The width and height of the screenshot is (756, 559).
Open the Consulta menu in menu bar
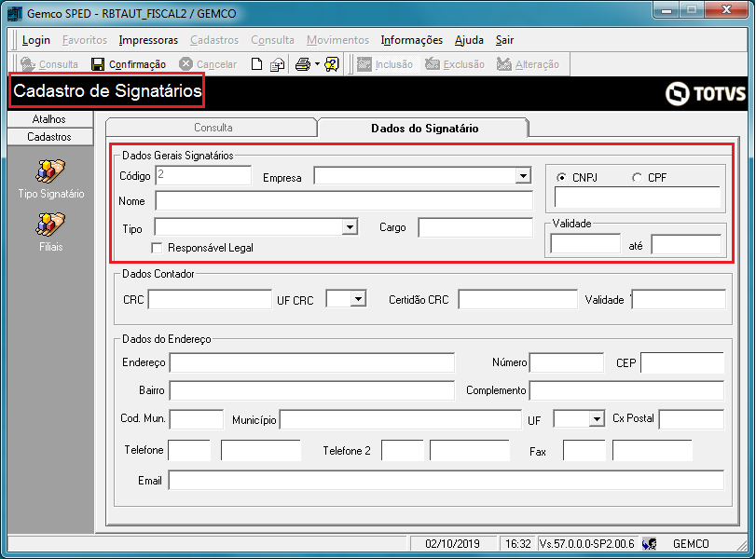272,40
